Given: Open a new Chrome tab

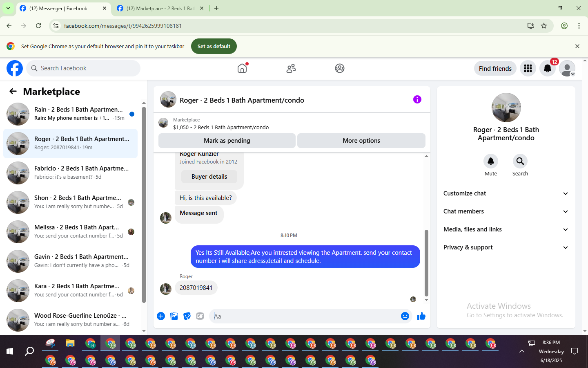Looking at the screenshot, I should (216, 8).
